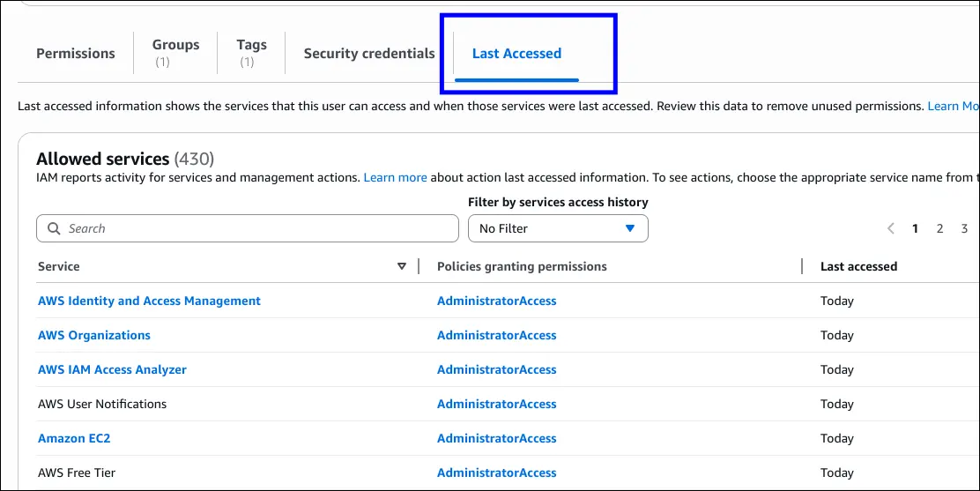Open the Amazon EC2 service link
Image resolution: width=980 pixels, height=491 pixels.
coord(74,438)
